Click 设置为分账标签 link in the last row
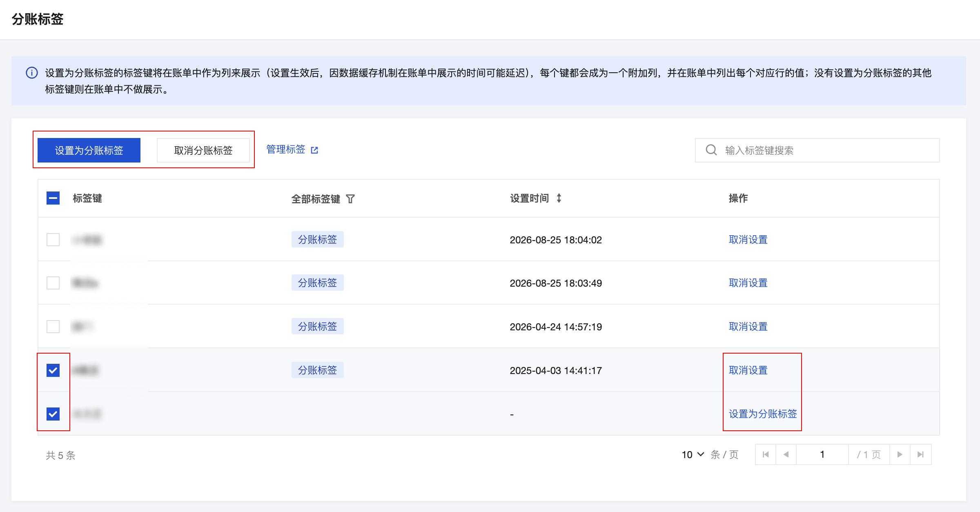 pos(763,414)
